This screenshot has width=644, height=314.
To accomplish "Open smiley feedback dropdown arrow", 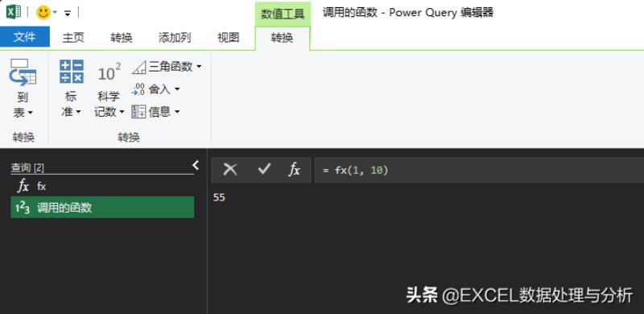I will point(55,12).
